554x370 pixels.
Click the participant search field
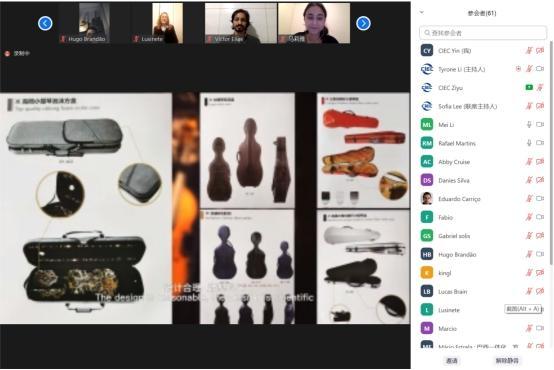pyautogui.click(x=483, y=33)
